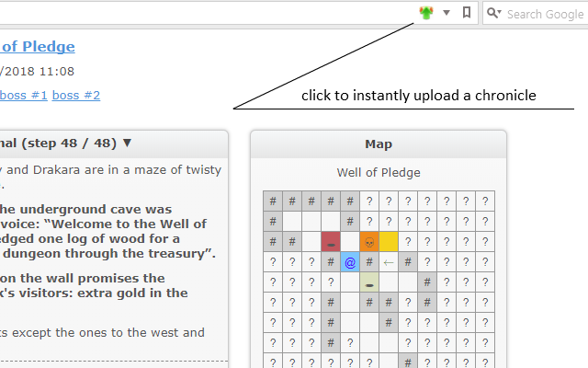Click the orange skull boss map cell

point(369,242)
